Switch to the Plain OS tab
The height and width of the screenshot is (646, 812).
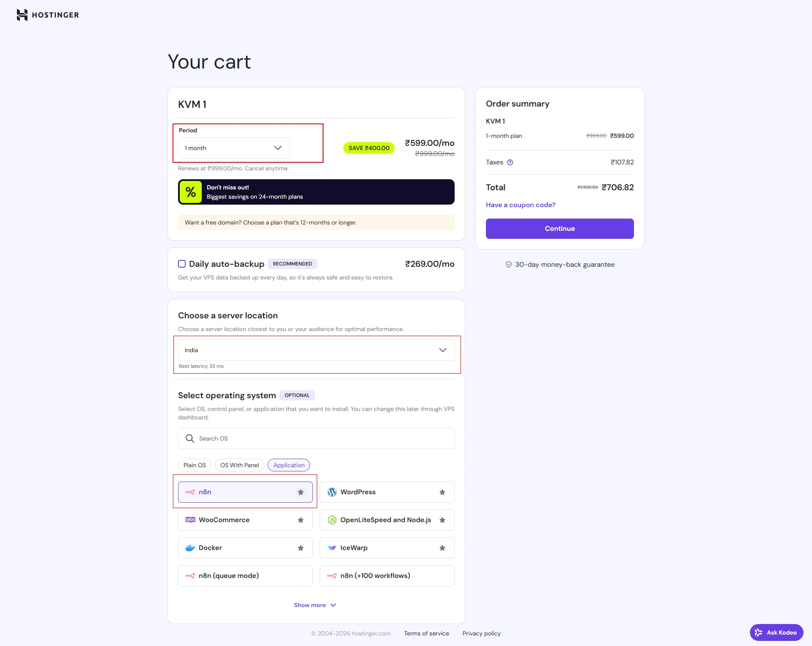click(195, 465)
